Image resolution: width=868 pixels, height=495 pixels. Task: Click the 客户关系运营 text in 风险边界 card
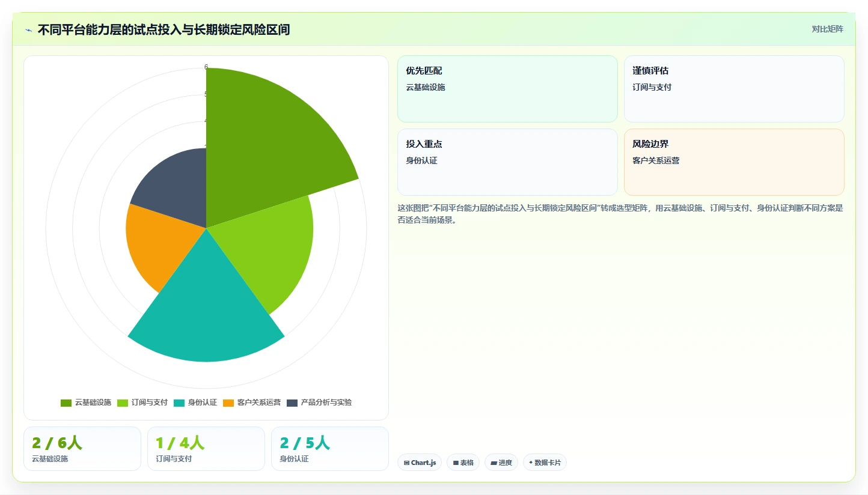(x=656, y=161)
